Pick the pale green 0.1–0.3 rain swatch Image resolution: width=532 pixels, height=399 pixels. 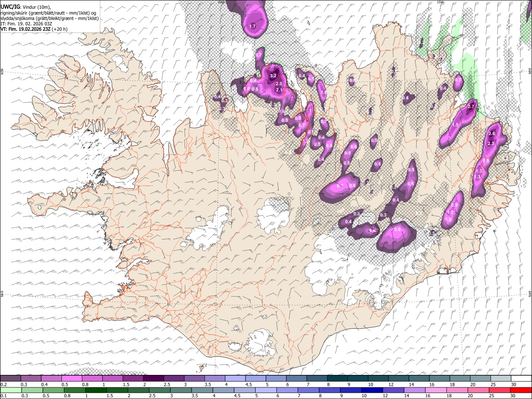10,390
